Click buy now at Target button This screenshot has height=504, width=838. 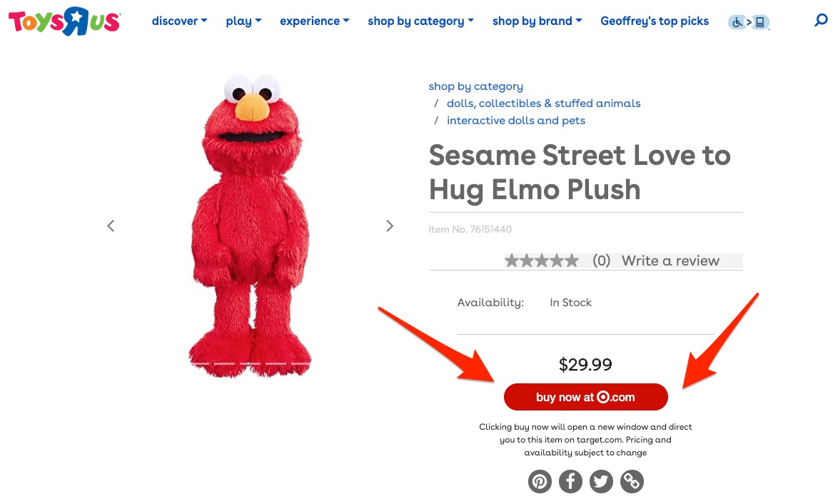(586, 397)
